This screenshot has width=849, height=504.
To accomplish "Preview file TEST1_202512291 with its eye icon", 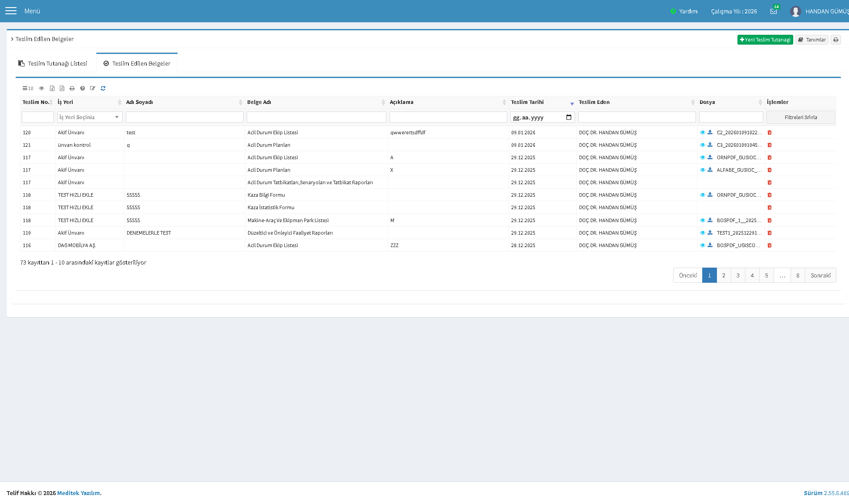I will (702, 233).
